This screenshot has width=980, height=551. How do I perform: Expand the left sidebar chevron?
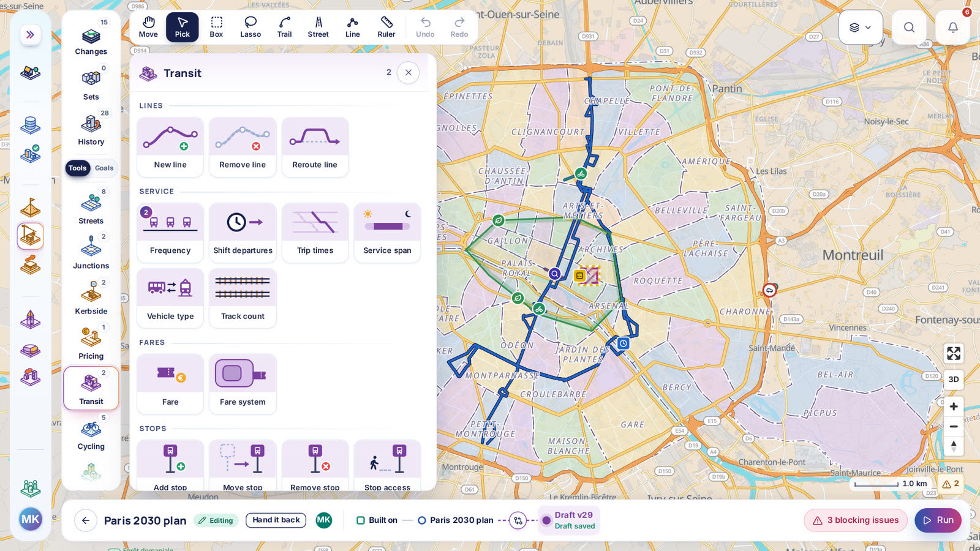click(30, 35)
